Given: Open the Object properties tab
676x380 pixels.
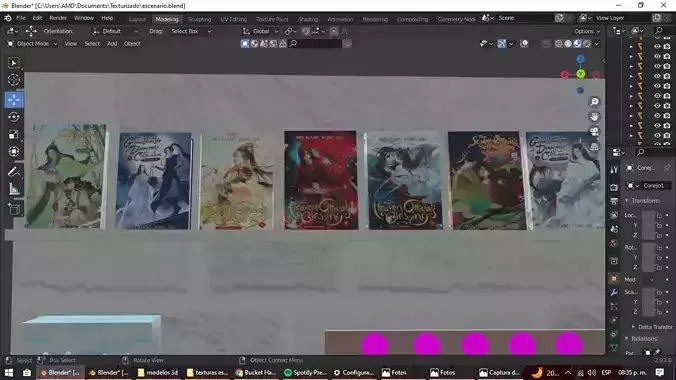Looking at the screenshot, I should (x=614, y=279).
